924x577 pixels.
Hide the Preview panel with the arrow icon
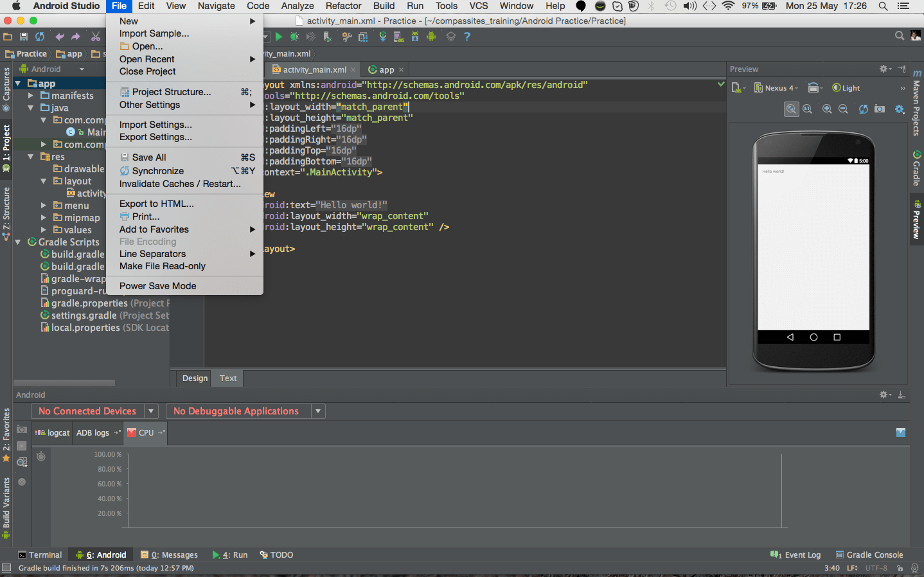click(x=902, y=69)
